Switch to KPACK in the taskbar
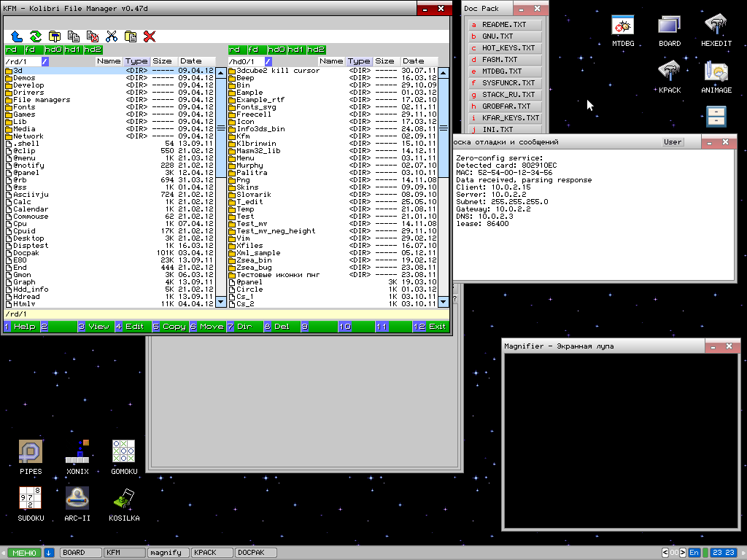This screenshot has height=560, width=747. pos(212,553)
